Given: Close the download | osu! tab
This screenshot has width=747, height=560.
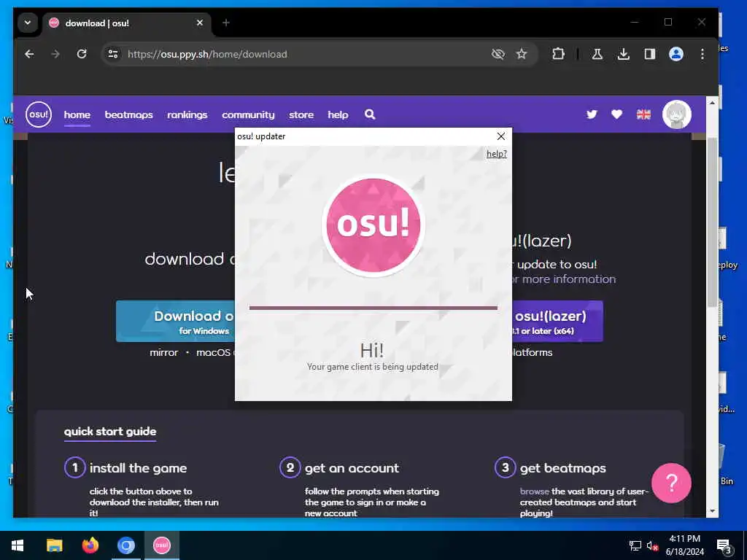Looking at the screenshot, I should pos(200,23).
